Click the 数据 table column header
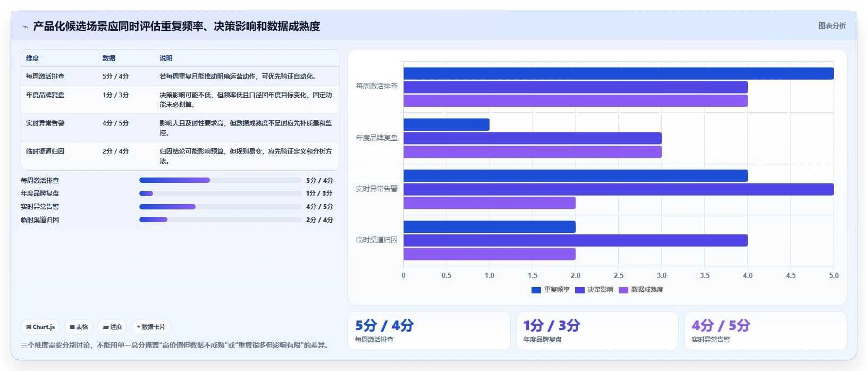Viewport: 868px width, 371px height. click(109, 58)
